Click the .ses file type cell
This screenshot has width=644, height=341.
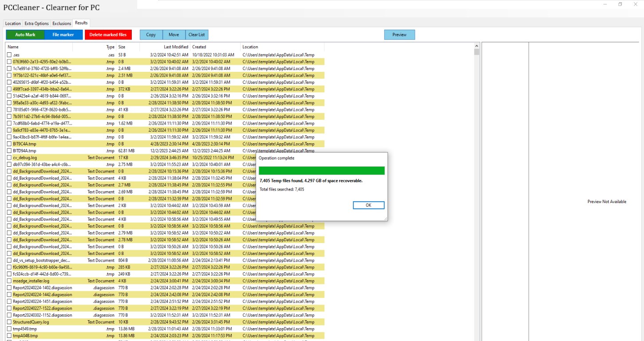pos(111,55)
